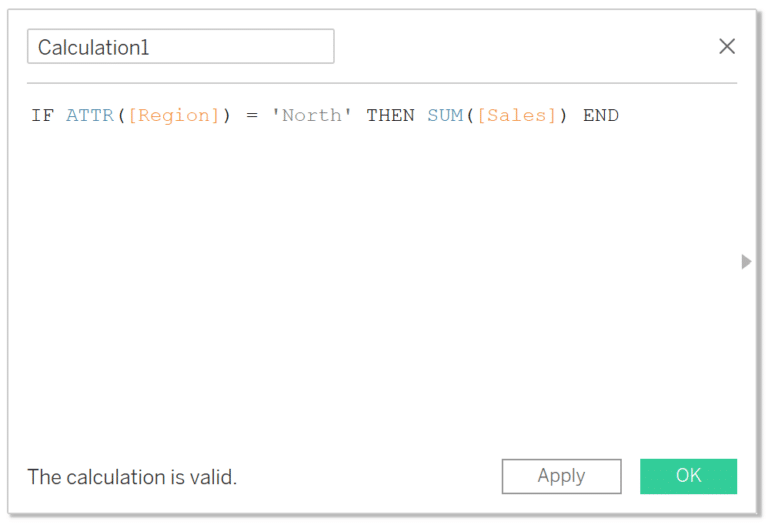Confirm with the green OK button
Viewport: 768px width, 525px height.
[688, 476]
